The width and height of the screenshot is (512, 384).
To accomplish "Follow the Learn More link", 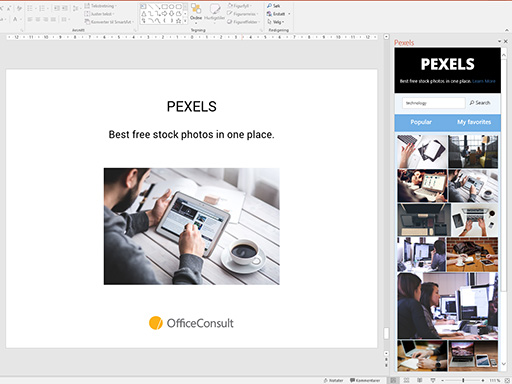I will (484, 81).
